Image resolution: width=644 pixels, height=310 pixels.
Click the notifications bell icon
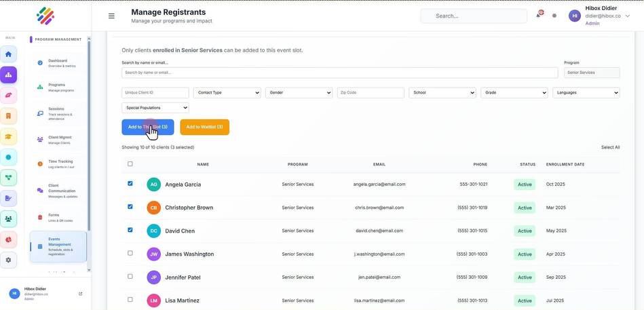tap(538, 16)
